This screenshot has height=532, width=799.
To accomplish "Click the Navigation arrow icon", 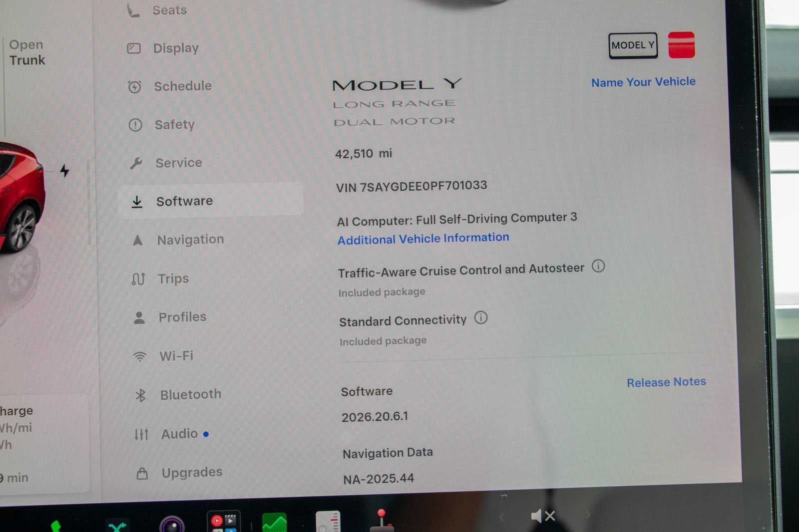I will tap(138, 241).
